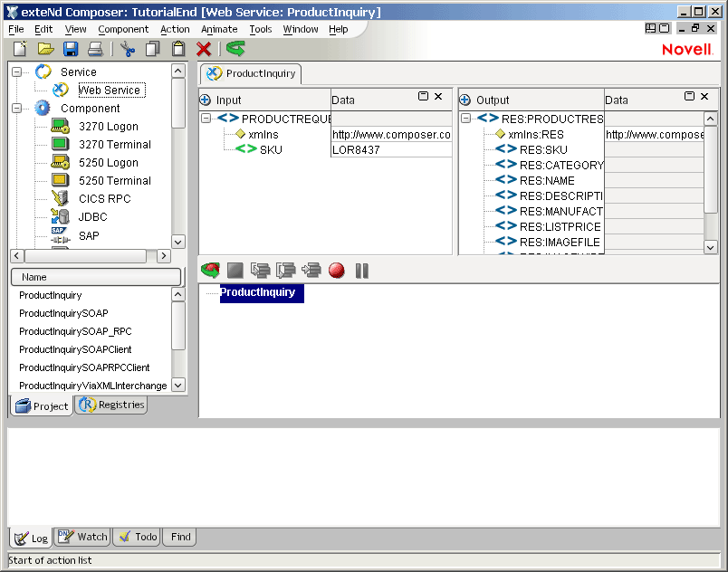728x572 pixels.
Task: Click the Step Into animation icon
Action: pyautogui.click(x=261, y=270)
